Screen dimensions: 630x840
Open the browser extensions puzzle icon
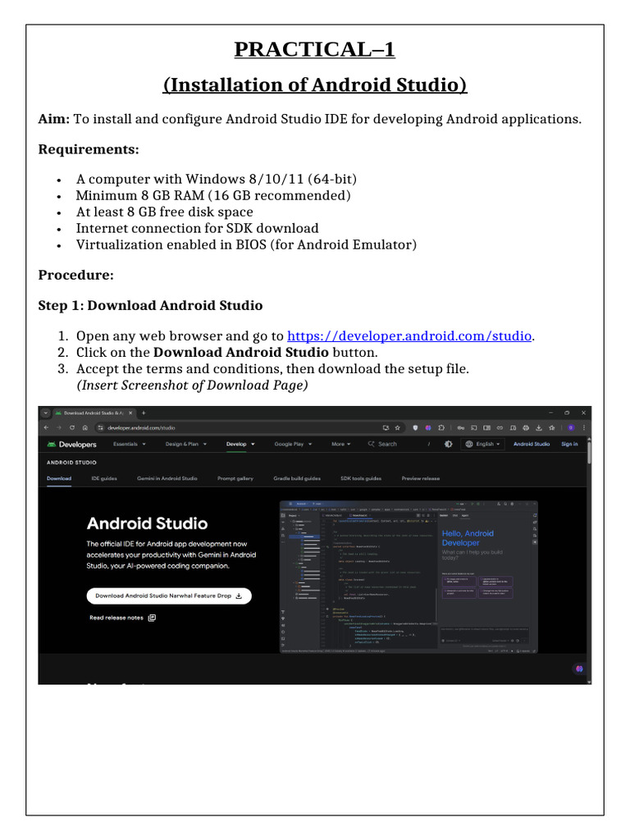pos(441,427)
